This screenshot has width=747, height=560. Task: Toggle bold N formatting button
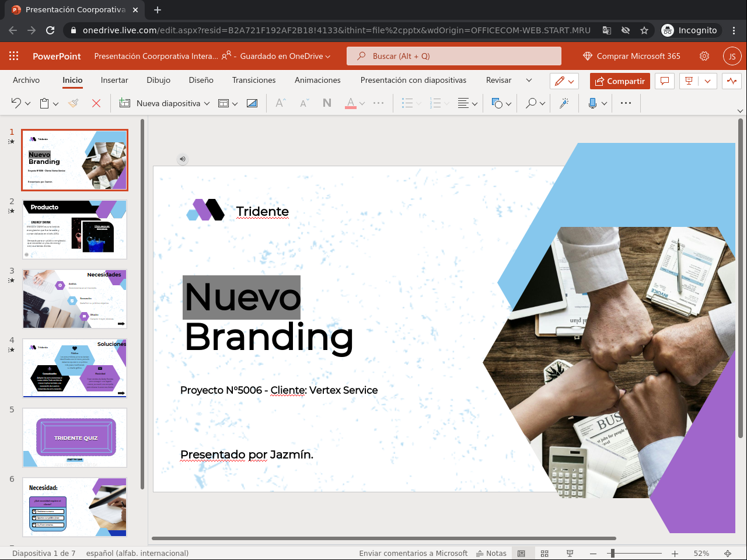coord(327,103)
